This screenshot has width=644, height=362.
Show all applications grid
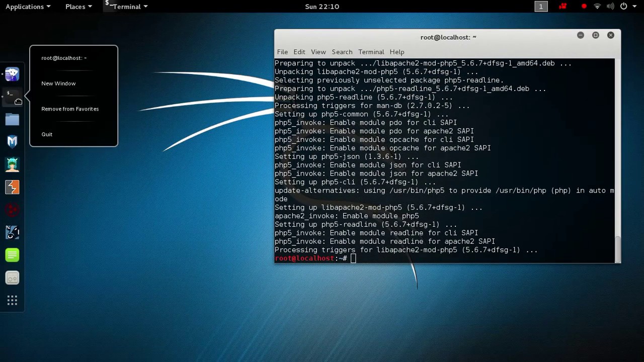pyautogui.click(x=12, y=301)
